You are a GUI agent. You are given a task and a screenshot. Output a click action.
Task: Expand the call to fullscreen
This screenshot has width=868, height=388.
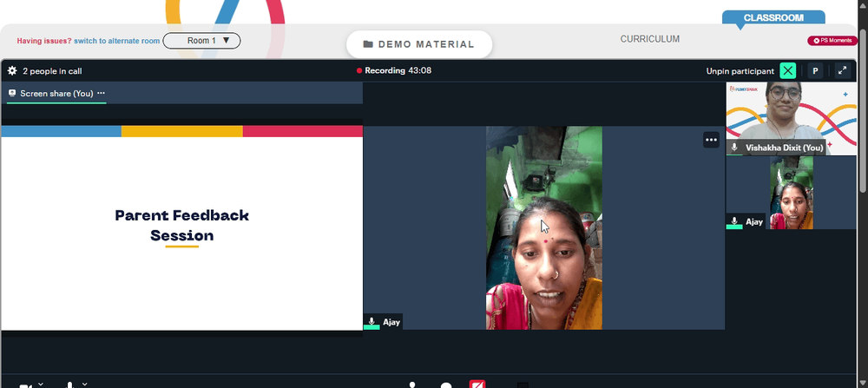pos(842,71)
